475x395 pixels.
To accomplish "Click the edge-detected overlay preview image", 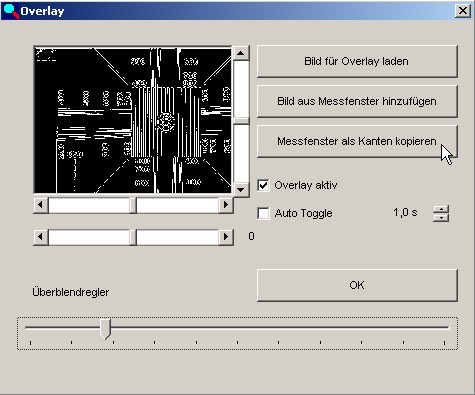I will click(133, 120).
